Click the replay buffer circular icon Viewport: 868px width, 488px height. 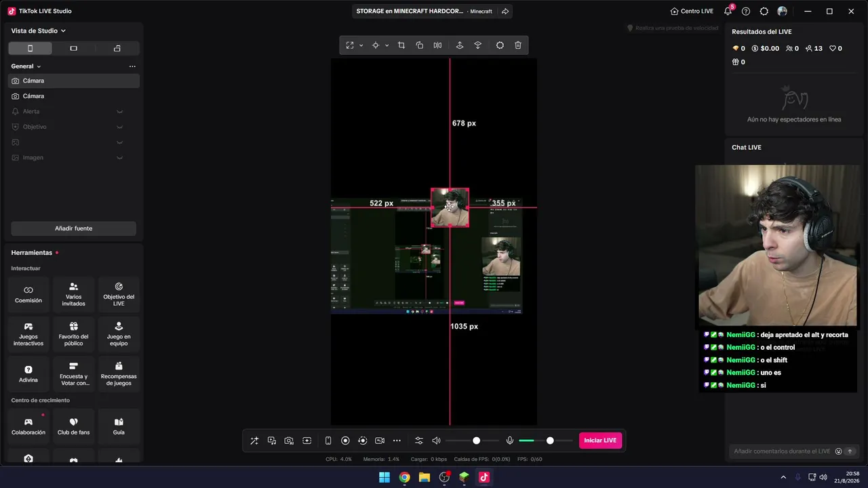pos(362,441)
